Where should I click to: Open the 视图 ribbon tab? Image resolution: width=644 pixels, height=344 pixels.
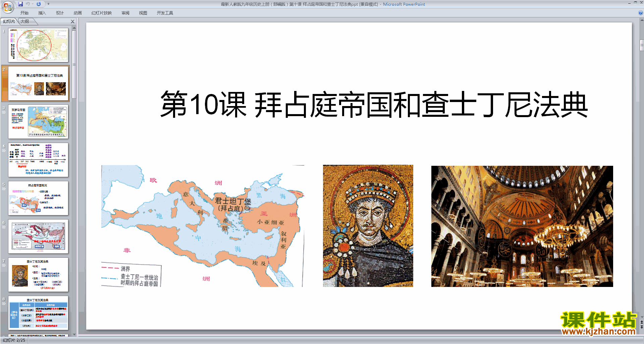143,13
